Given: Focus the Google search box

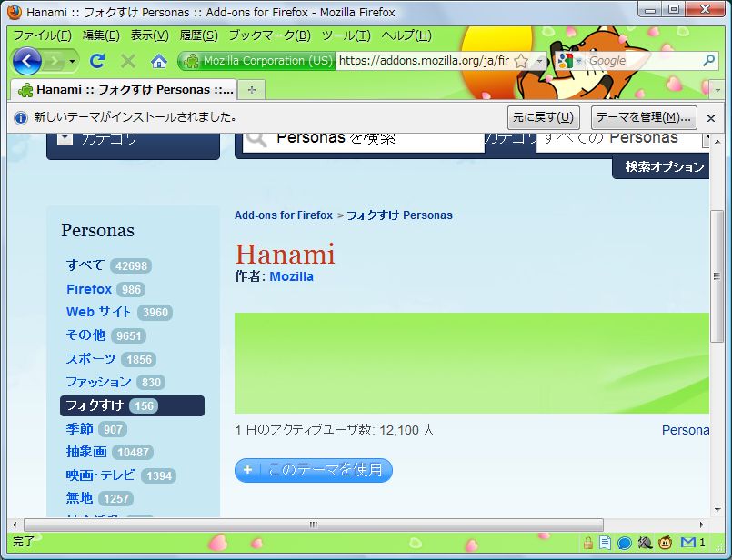Looking at the screenshot, I should [642, 61].
